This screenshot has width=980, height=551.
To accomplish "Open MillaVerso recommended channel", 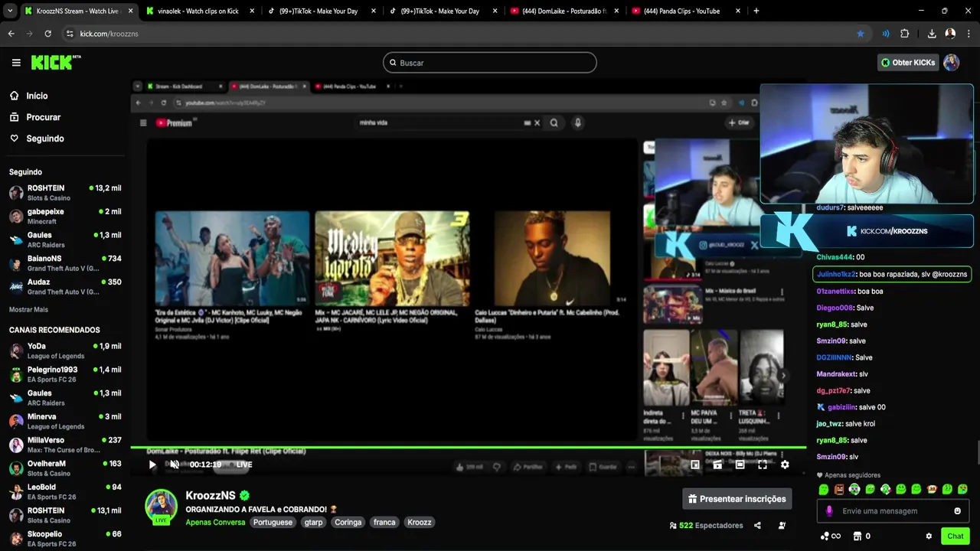I will [x=65, y=445].
